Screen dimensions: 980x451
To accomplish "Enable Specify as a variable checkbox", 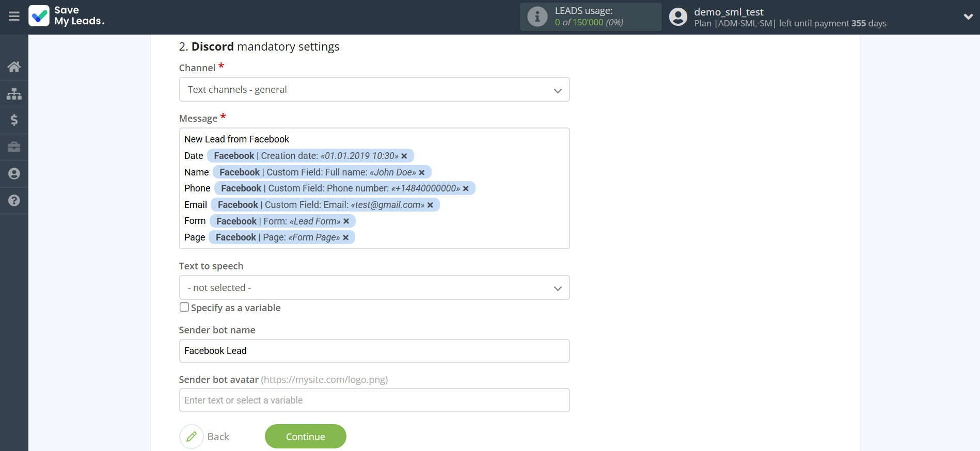I will click(x=184, y=307).
